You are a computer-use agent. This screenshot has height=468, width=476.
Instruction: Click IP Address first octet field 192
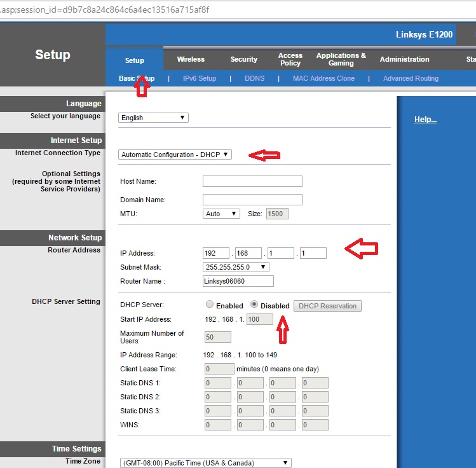pos(216,253)
